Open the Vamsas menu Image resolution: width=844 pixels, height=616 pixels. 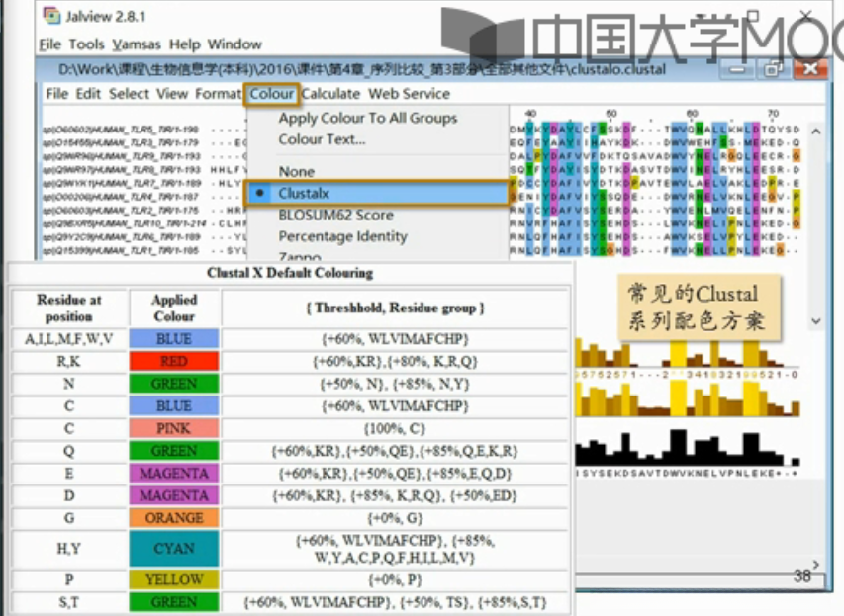(137, 44)
